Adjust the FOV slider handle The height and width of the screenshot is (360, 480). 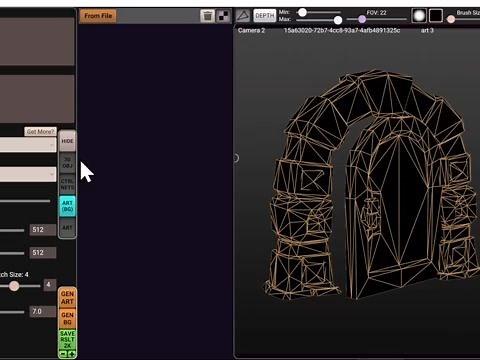362,19
